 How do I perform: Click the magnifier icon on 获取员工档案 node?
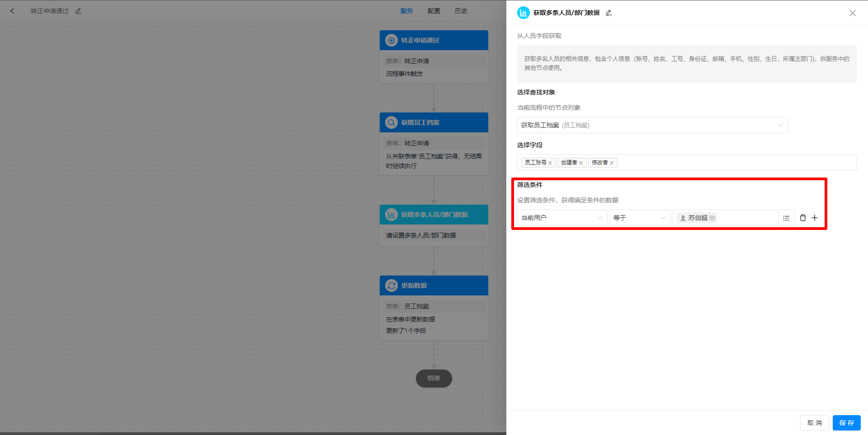[x=391, y=122]
